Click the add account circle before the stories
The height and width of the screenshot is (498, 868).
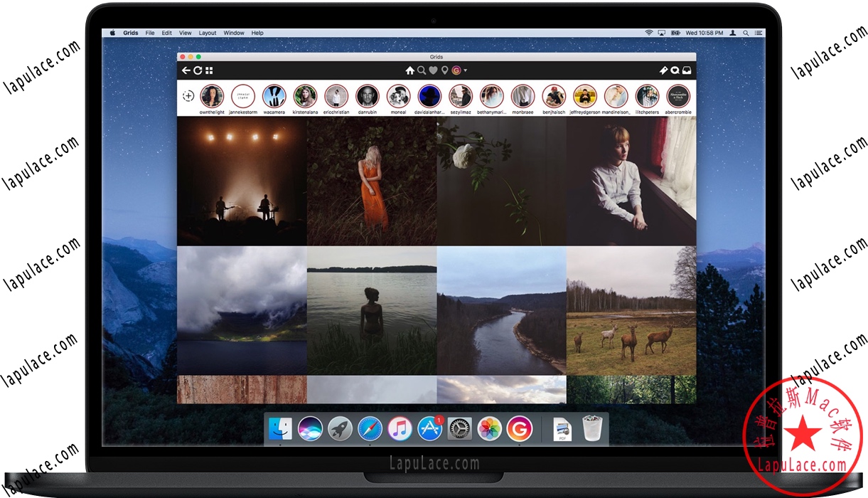click(190, 95)
